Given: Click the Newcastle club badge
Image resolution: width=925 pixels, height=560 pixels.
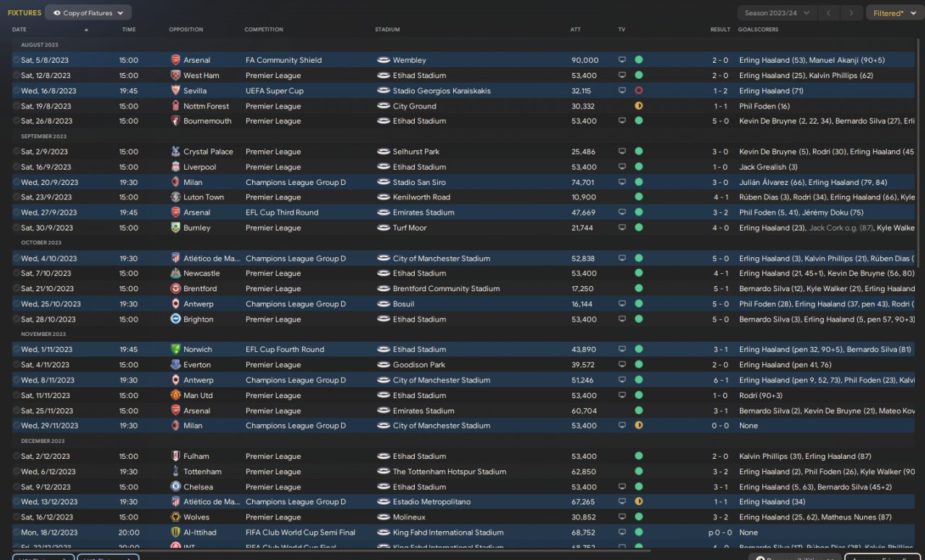Looking at the screenshot, I should click(x=176, y=273).
